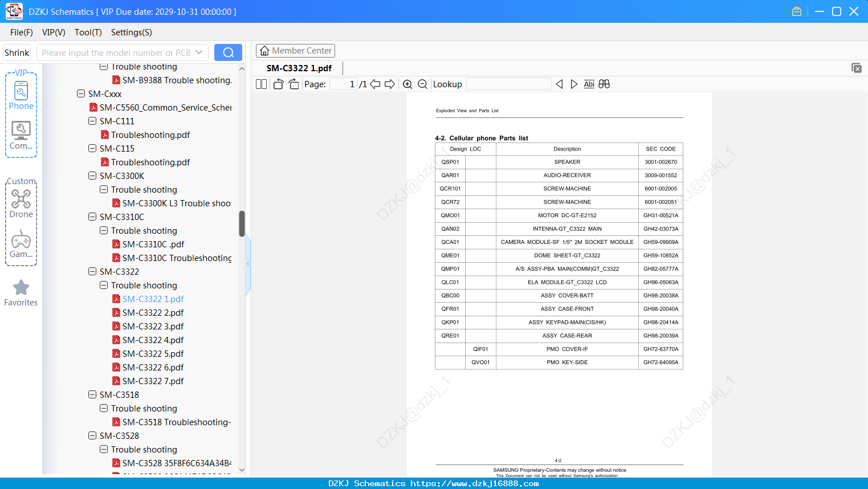Open SM-B9388 Trouble shooting file
The image size is (868, 489).
[177, 80]
